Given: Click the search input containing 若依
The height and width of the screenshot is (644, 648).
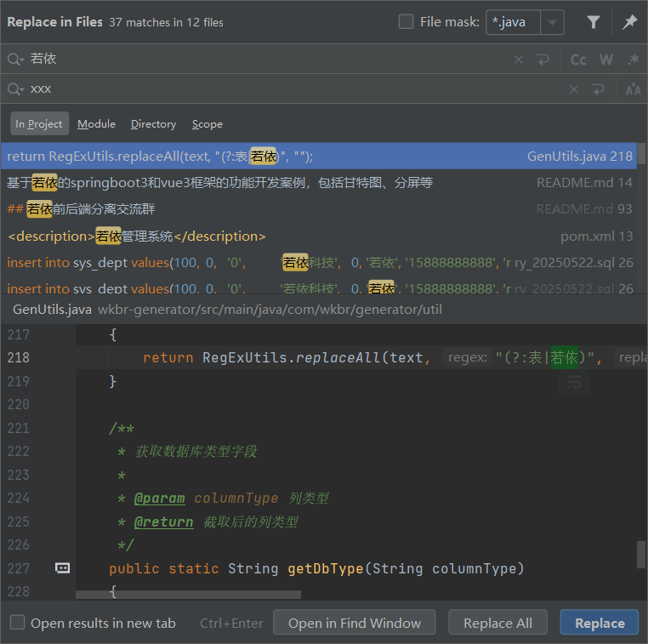Looking at the screenshot, I should point(269,59).
